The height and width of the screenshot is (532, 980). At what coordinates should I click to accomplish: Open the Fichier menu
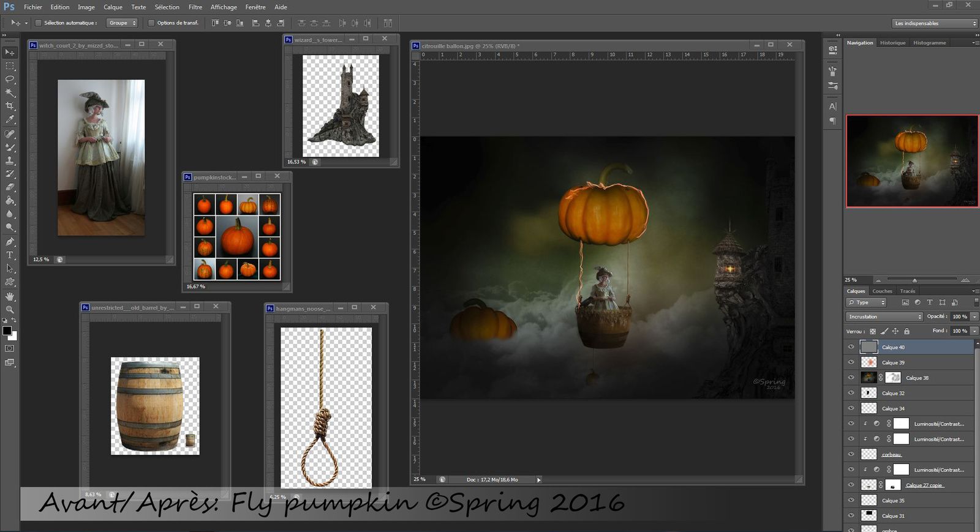(33, 7)
